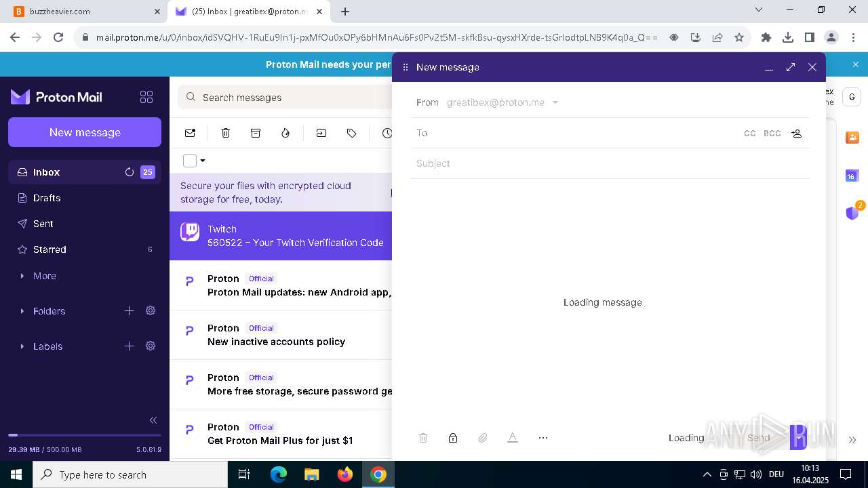
Task: Open the Sent folder
Action: [x=85, y=224]
